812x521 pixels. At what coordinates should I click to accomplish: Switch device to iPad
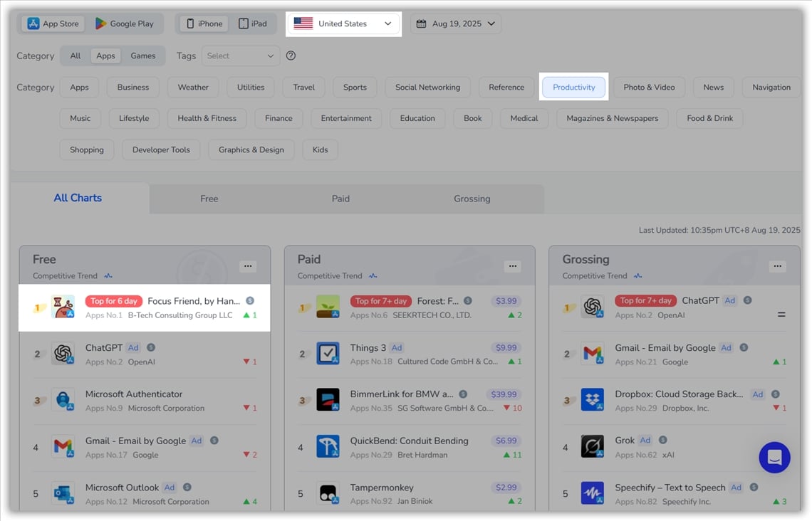tap(253, 23)
